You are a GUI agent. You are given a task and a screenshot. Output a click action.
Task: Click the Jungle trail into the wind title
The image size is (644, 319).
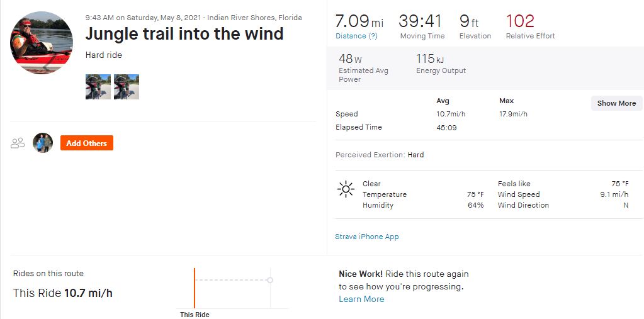[x=184, y=33]
